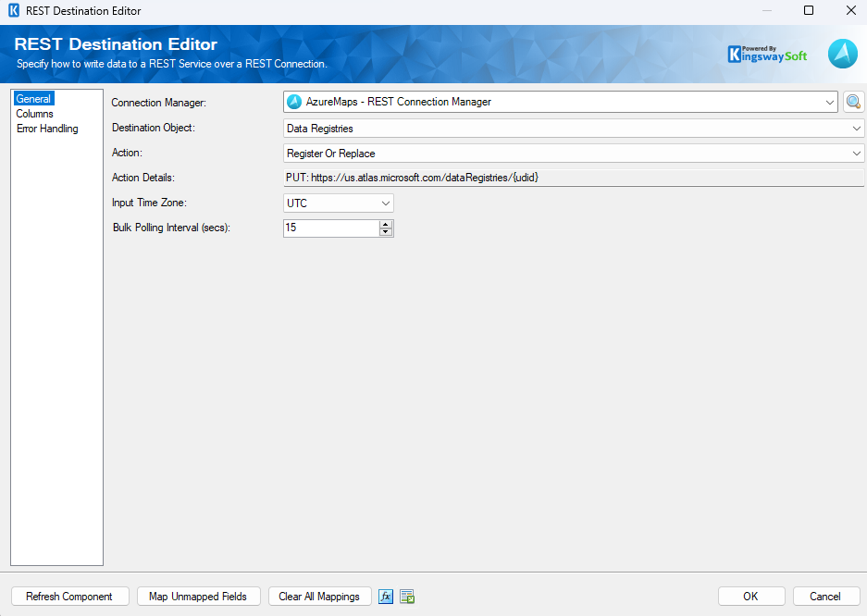Image resolution: width=867 pixels, height=616 pixels.
Task: Open the connection manager lookup magnifier icon
Action: (x=853, y=103)
